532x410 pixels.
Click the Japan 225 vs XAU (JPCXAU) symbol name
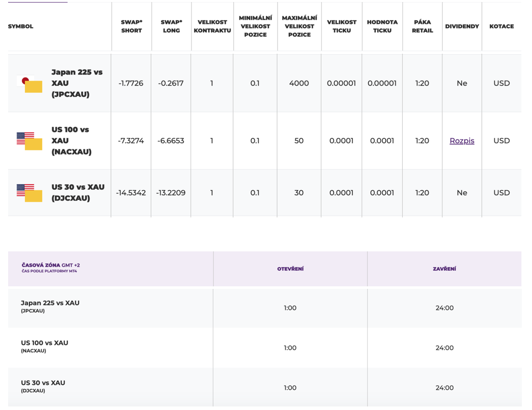pyautogui.click(x=77, y=83)
